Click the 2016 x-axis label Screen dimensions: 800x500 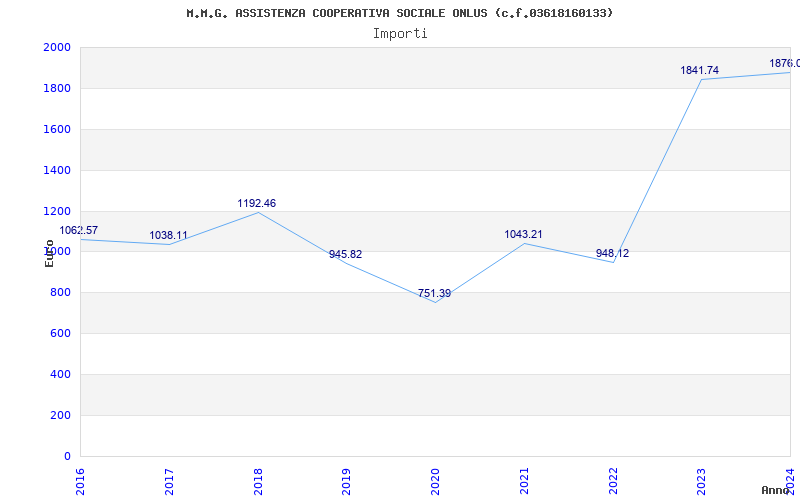[80, 482]
